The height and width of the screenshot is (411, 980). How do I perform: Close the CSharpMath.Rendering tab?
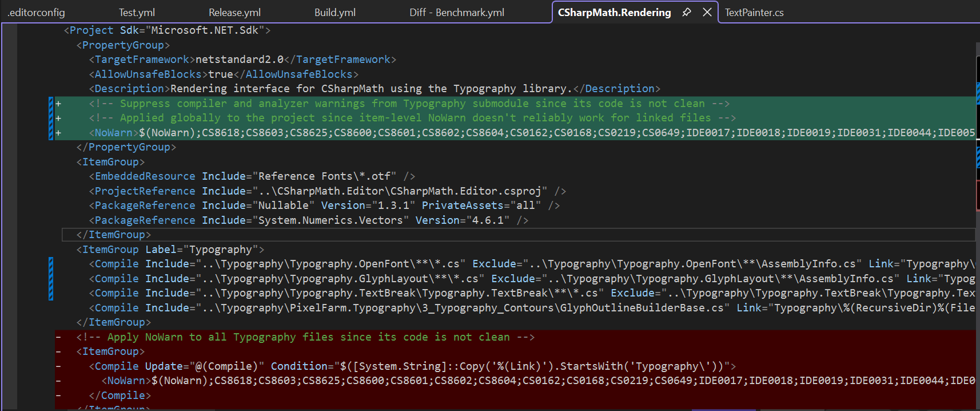pos(707,12)
